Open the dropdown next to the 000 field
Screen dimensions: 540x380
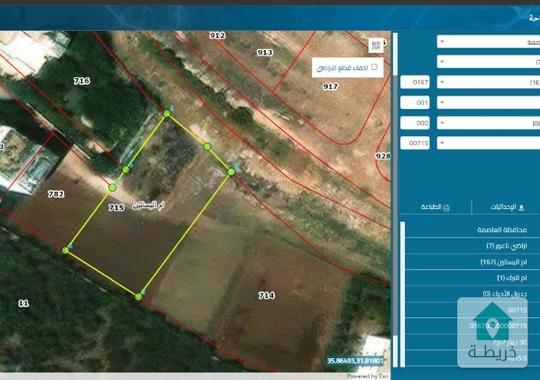[x=488, y=123]
